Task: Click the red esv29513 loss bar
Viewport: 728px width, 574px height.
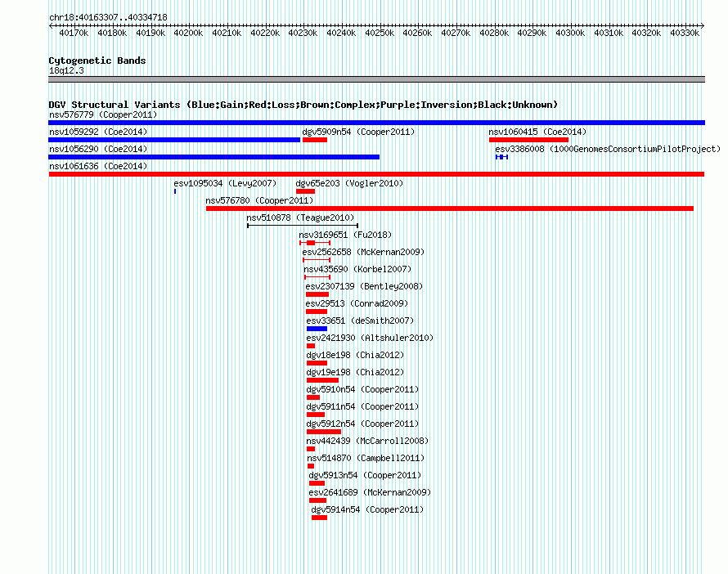Action: [317, 312]
